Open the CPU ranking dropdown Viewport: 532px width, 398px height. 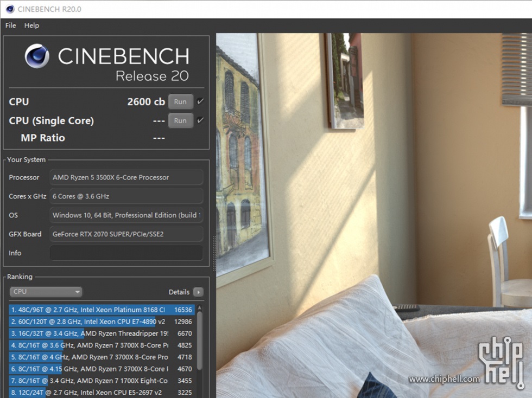pyautogui.click(x=46, y=292)
